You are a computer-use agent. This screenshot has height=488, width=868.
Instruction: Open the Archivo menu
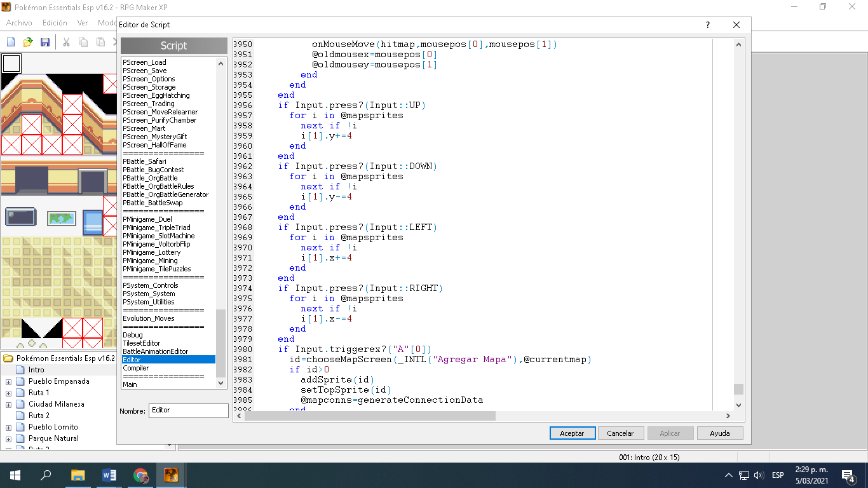coord(19,23)
